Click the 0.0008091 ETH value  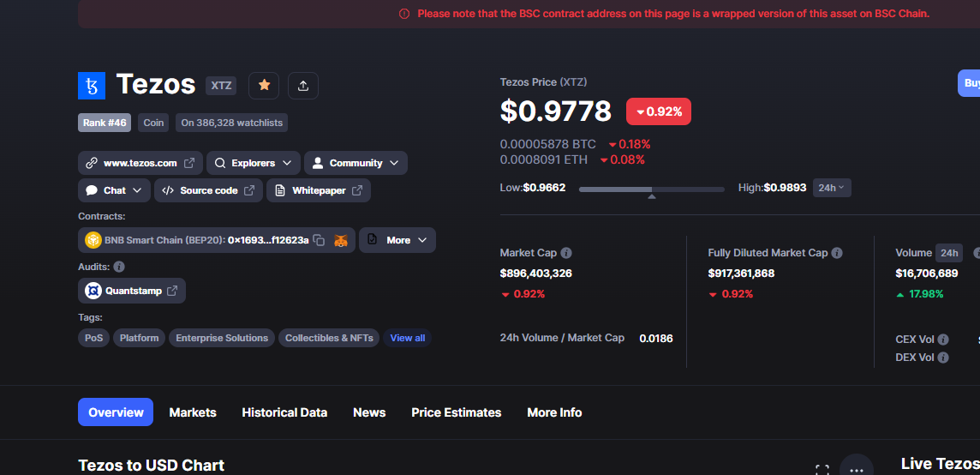[x=544, y=159]
